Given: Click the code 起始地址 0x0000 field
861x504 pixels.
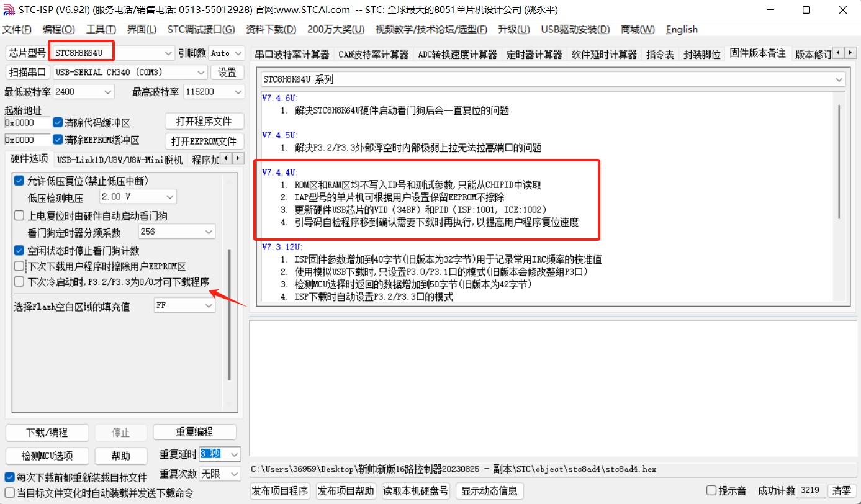Looking at the screenshot, I should tap(27, 123).
